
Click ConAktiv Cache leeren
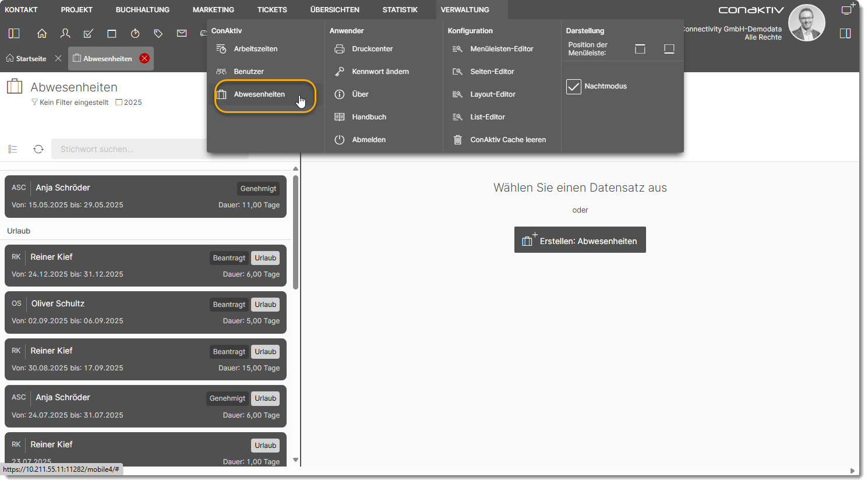click(x=507, y=140)
